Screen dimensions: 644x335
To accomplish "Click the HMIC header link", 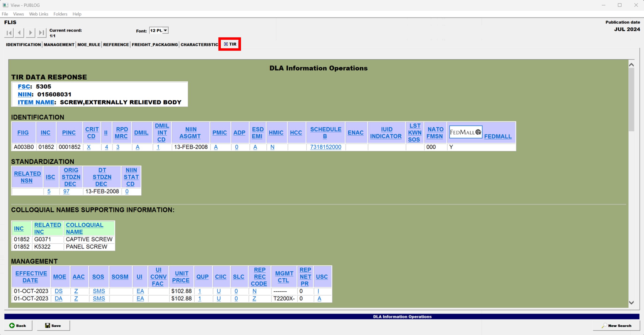I will click(276, 133).
